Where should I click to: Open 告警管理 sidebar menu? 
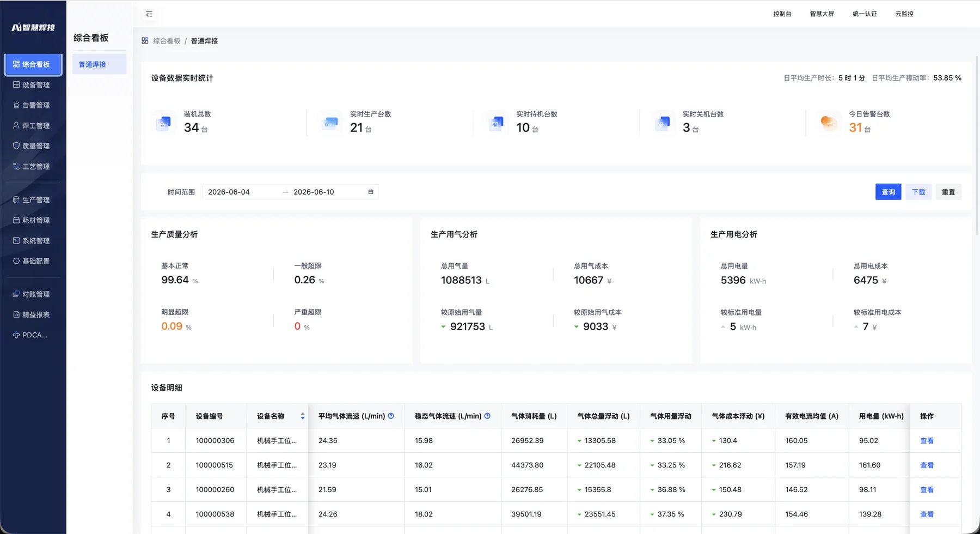(x=33, y=105)
